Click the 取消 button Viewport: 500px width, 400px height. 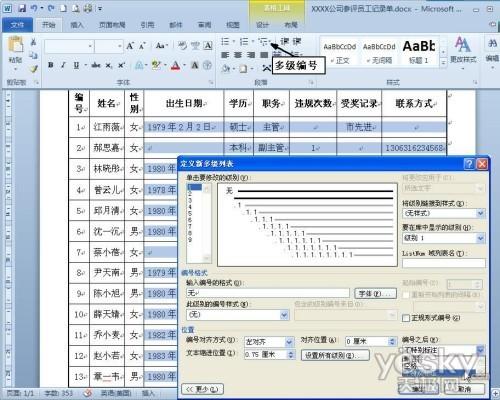pyautogui.click(x=464, y=389)
